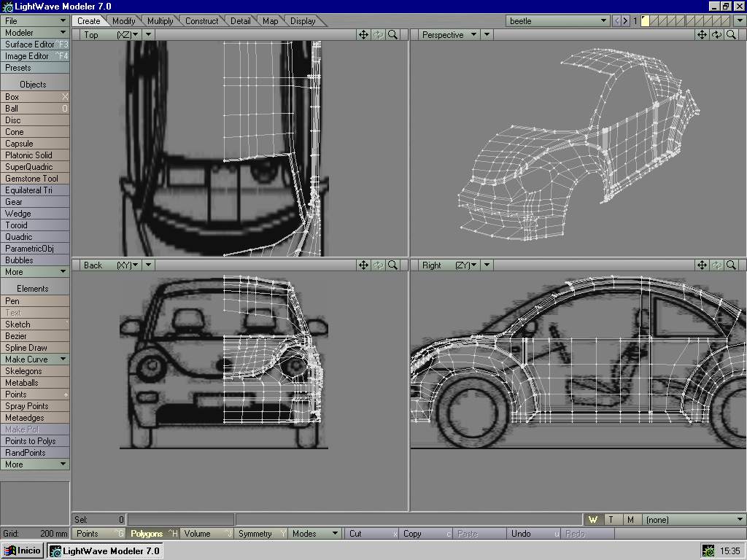Select the Gemstone Tool button
747x560 pixels.
pos(34,178)
